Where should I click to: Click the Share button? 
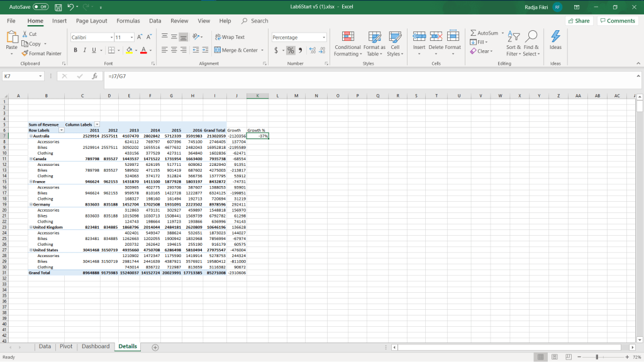point(579,21)
